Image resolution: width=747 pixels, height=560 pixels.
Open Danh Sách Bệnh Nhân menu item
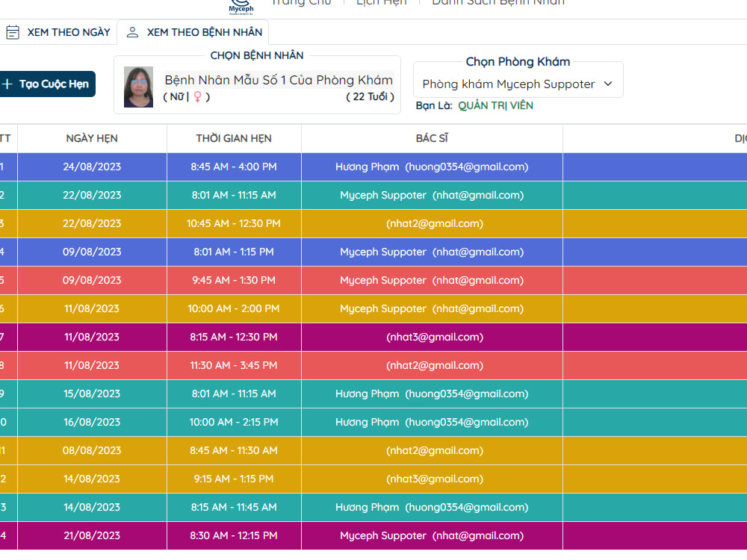(x=498, y=2)
